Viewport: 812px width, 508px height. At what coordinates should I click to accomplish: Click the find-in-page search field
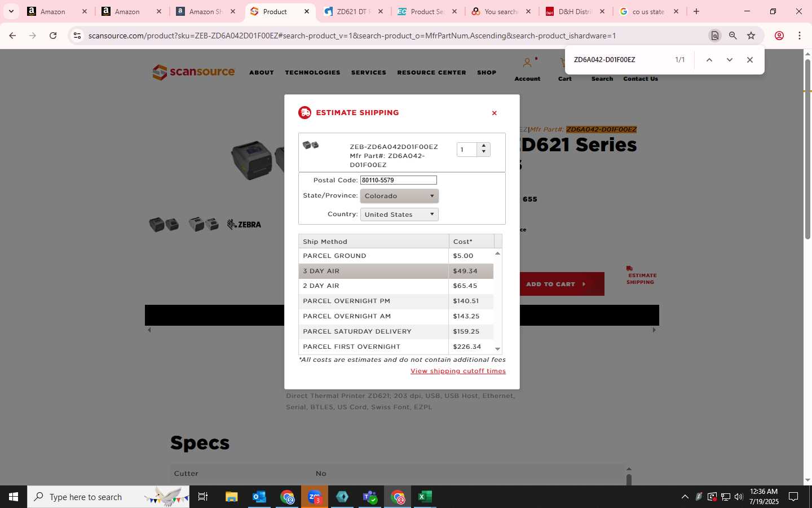(x=620, y=60)
